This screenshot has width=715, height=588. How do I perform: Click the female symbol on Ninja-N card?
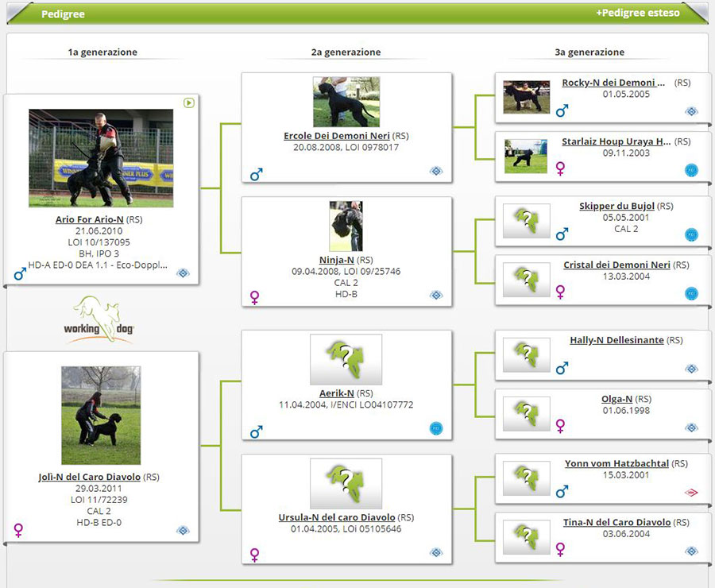(x=254, y=297)
